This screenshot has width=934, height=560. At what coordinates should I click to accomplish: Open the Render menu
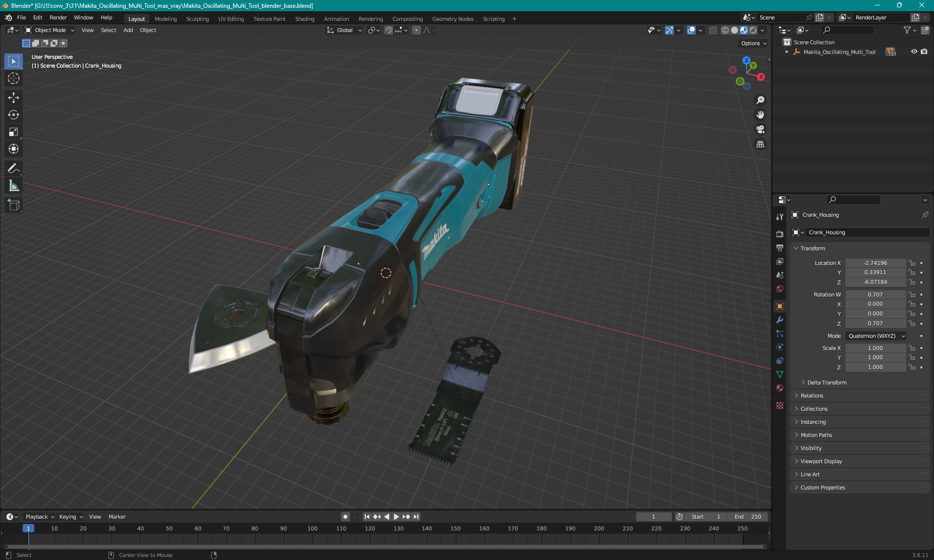coord(58,17)
